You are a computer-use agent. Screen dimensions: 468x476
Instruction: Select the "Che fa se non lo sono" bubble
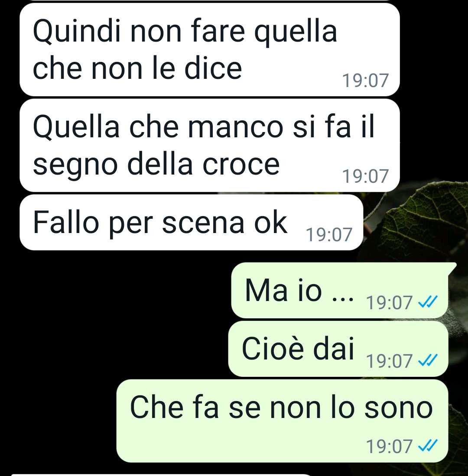[x=283, y=421]
